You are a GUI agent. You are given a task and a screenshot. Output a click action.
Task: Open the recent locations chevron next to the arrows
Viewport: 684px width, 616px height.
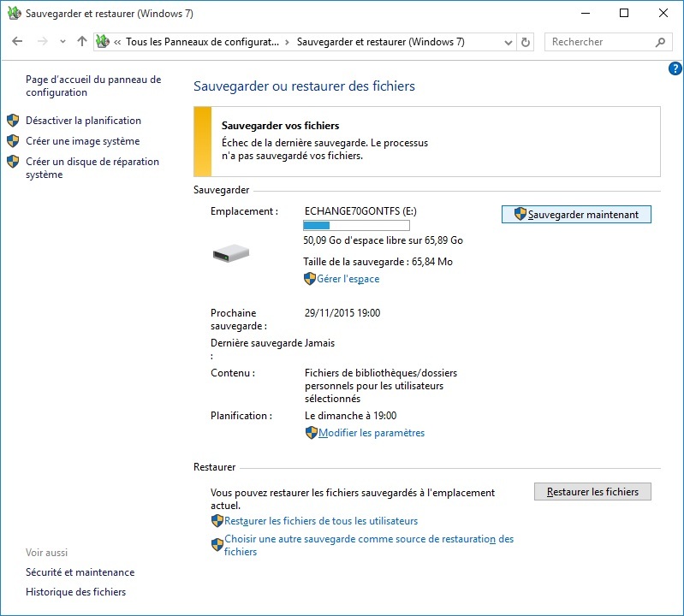point(62,42)
